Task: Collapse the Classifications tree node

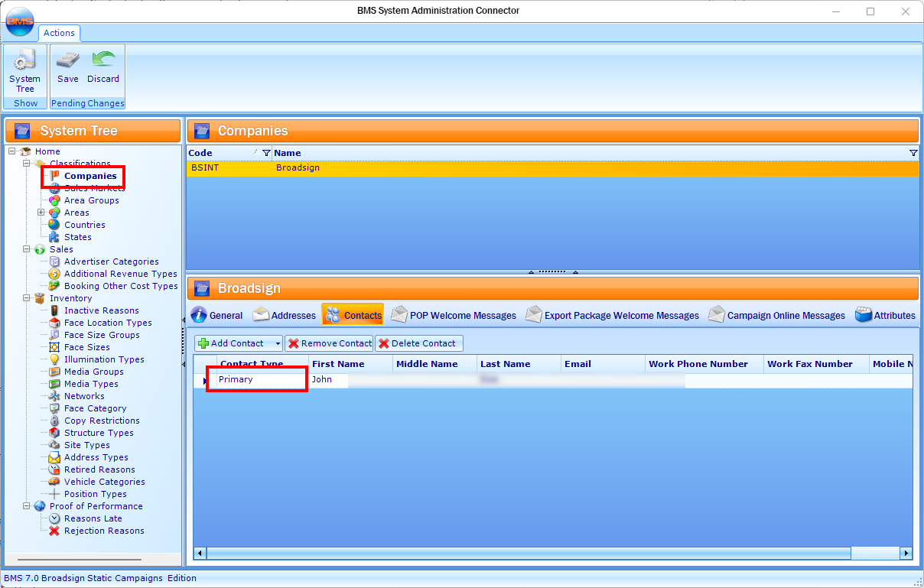Action: tap(27, 164)
